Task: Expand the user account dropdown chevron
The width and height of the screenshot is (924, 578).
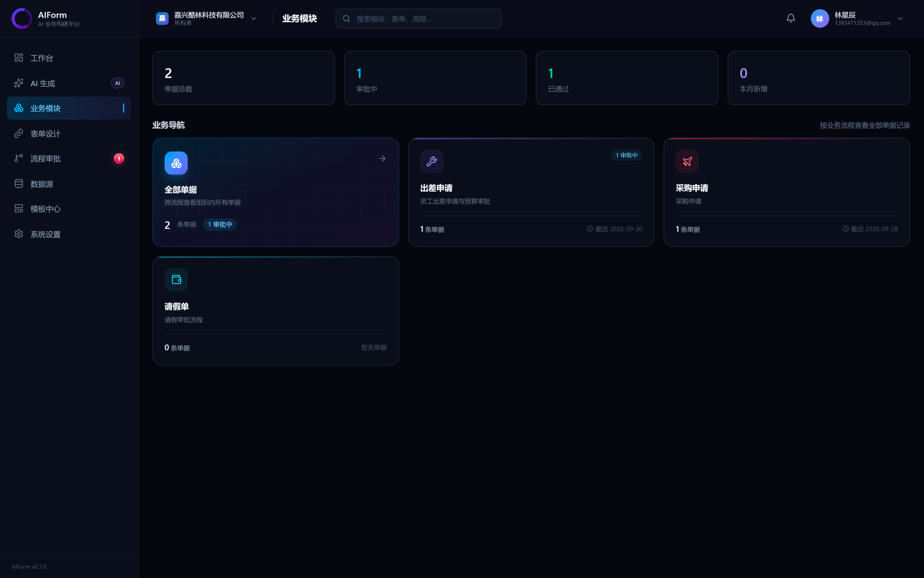Action: [900, 18]
